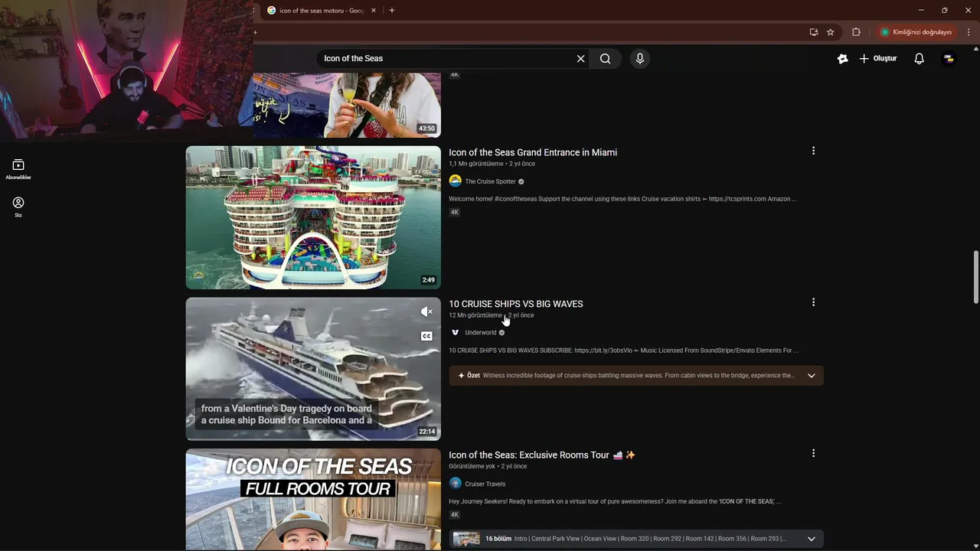Open a new browser tab
Screen dimensions: 980x551
click(392, 10)
